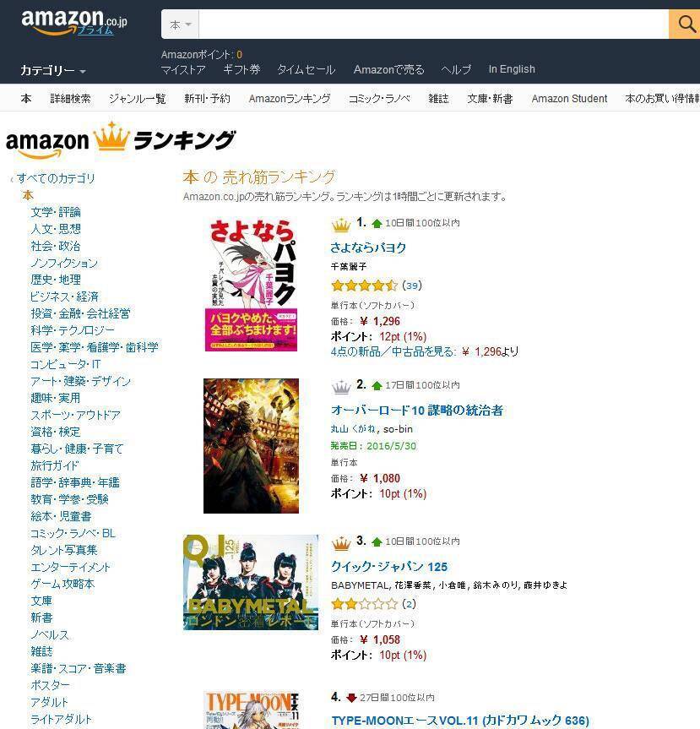Viewport: 700px width, 729px height.
Task: Open the さよならパヨク book cover thumbnail
Action: pos(251,285)
